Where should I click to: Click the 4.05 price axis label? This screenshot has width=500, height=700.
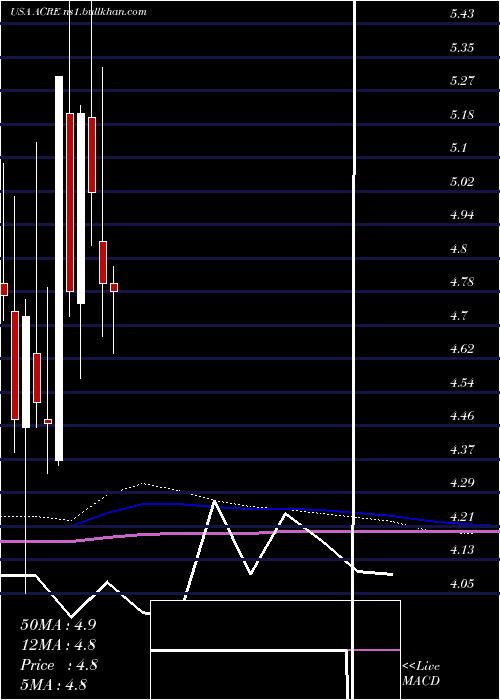coord(462,583)
